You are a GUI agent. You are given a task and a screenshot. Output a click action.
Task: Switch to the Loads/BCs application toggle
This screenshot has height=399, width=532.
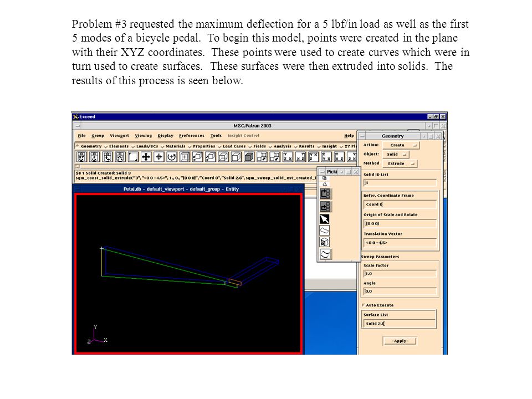pos(145,146)
